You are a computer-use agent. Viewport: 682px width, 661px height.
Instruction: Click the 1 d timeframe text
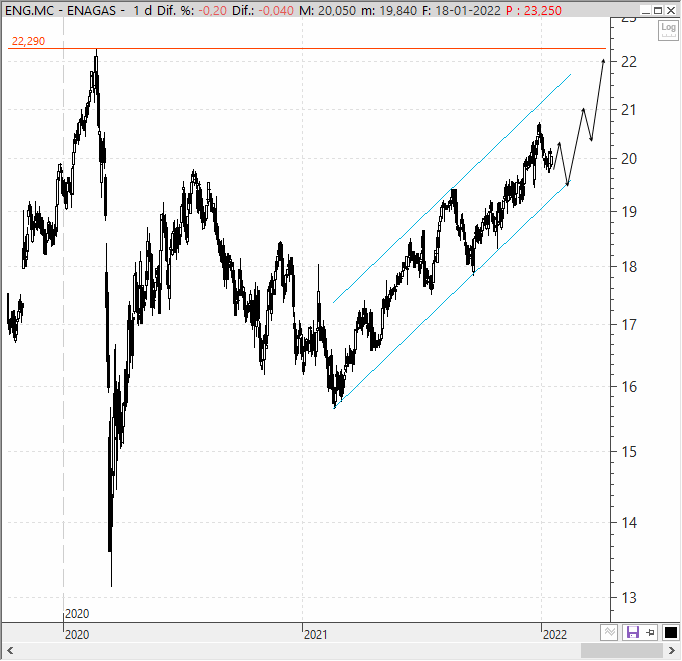point(143,10)
